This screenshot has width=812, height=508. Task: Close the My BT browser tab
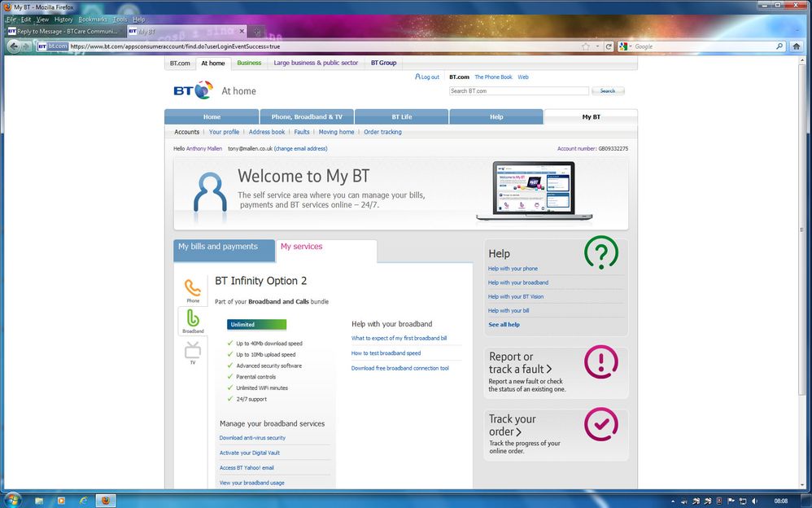click(242, 31)
